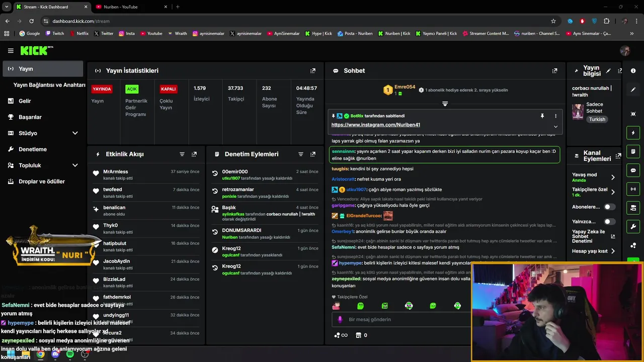This screenshot has width=644, height=362.
Task: Pop out the Yayın İstatistikleri panel
Action: 313,71
